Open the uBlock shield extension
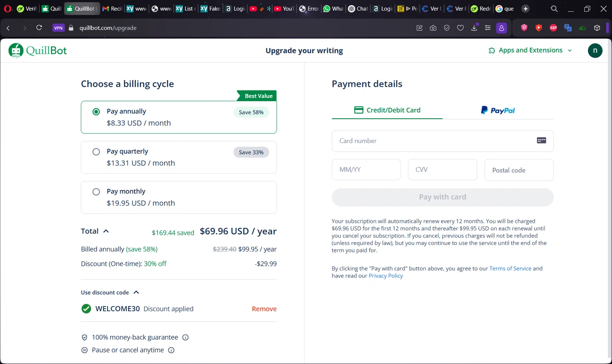This screenshot has height=364, width=612. pos(524,28)
